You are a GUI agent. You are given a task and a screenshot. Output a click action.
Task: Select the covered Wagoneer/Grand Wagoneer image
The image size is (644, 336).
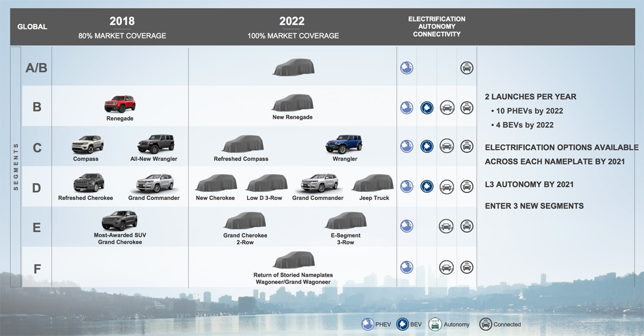(293, 260)
